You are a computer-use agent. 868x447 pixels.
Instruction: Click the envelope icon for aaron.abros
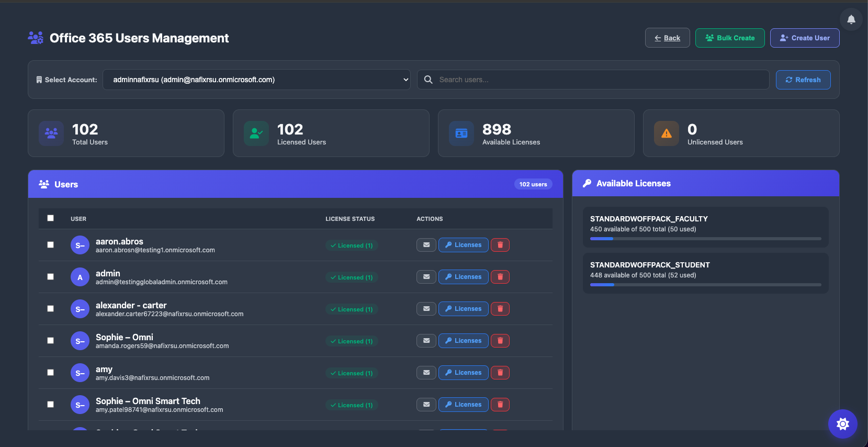(x=426, y=245)
